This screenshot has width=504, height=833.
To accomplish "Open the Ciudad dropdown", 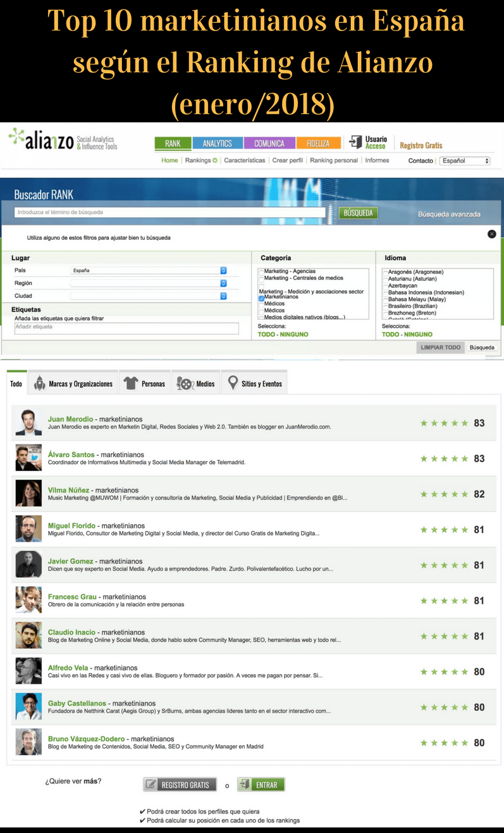I will (149, 296).
